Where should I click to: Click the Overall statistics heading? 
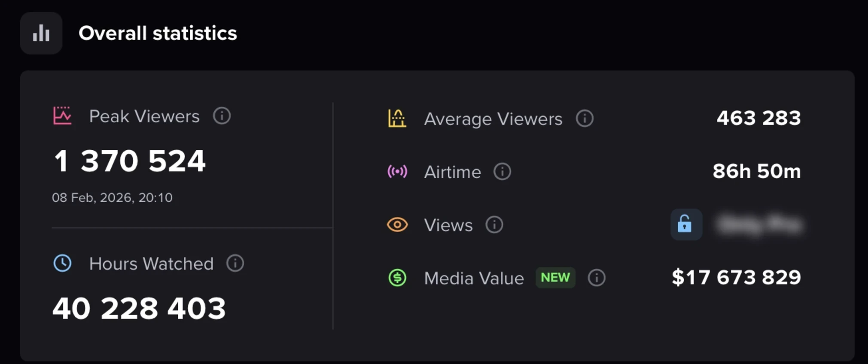(x=158, y=33)
